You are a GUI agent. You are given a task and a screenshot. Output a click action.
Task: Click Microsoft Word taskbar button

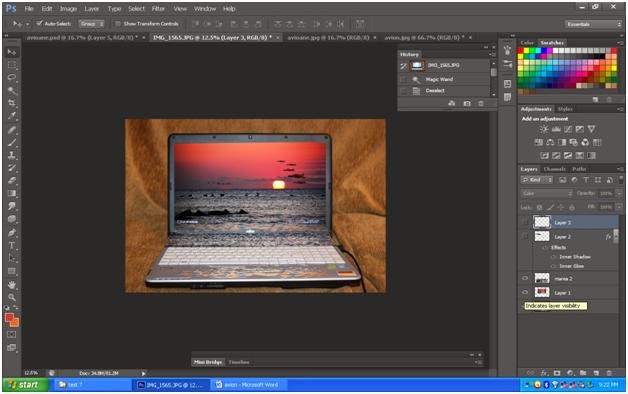(x=249, y=385)
